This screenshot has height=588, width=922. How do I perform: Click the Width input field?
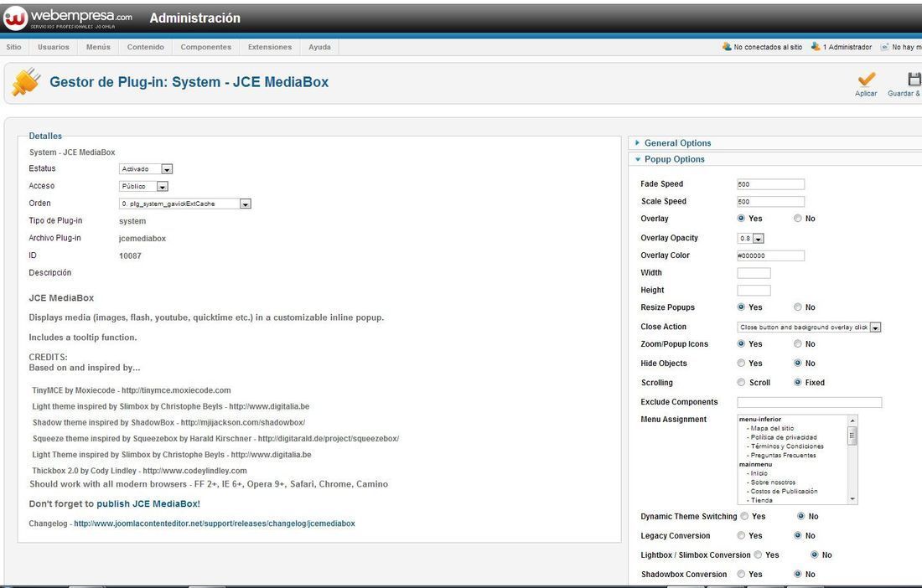754,273
